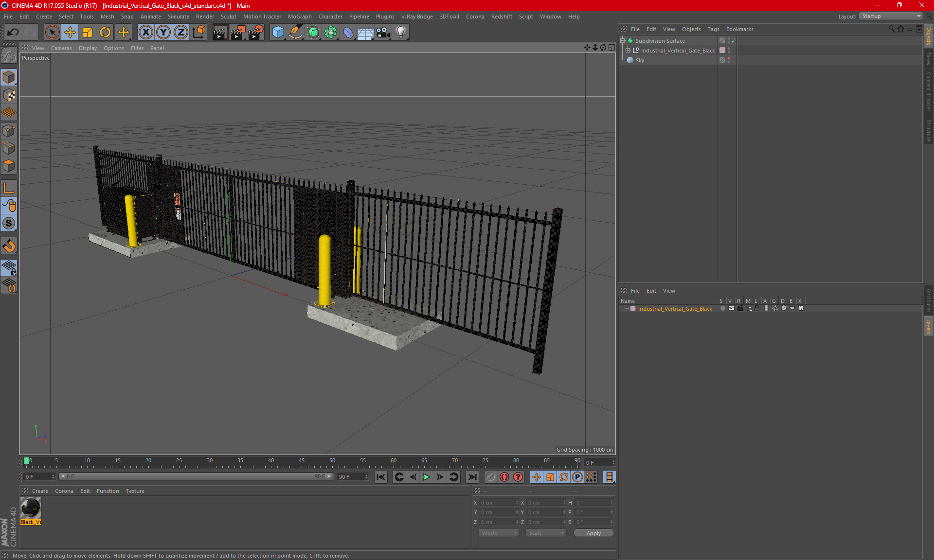Click the timeline preview range slider
Image resolution: width=934 pixels, height=560 pixels.
coord(196,476)
